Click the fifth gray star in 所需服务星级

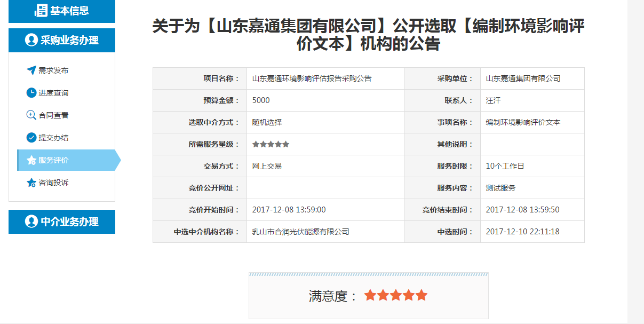(286, 144)
